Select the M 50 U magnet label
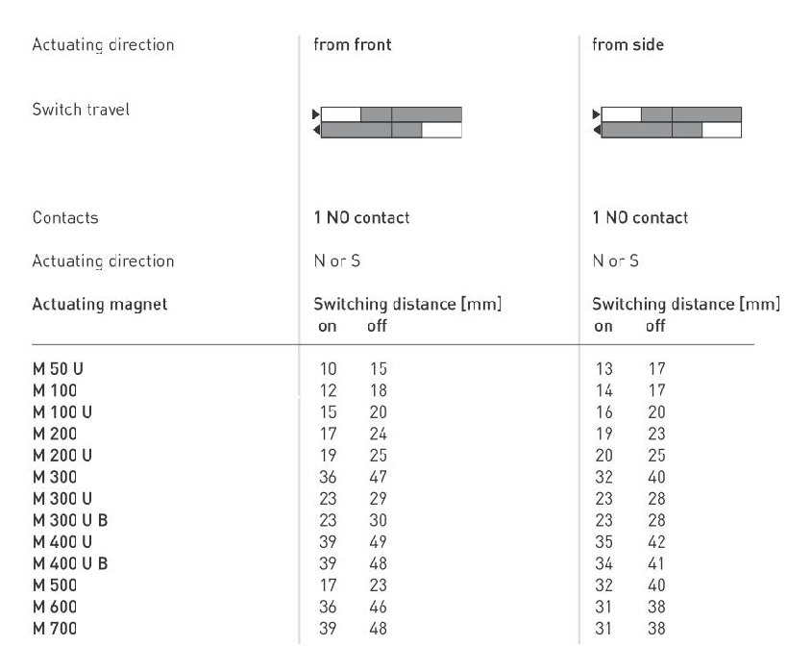Image resolution: width=812 pixels, height=671 pixels. [58, 369]
